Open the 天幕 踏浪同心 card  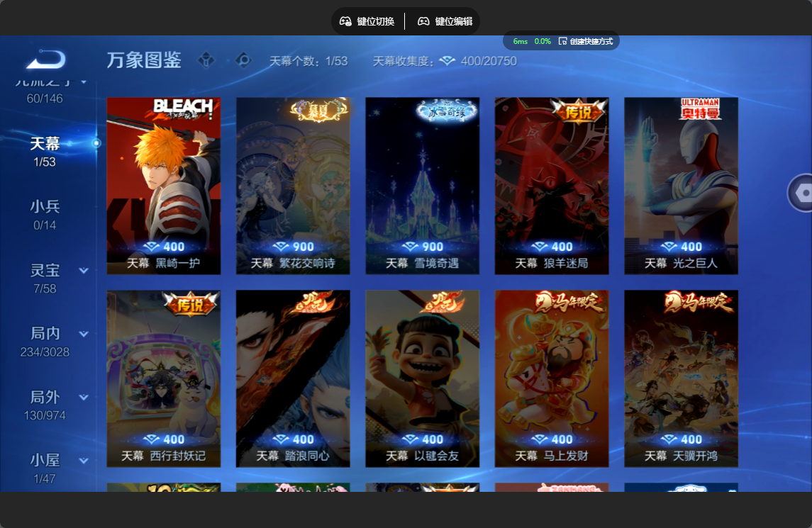(x=293, y=379)
